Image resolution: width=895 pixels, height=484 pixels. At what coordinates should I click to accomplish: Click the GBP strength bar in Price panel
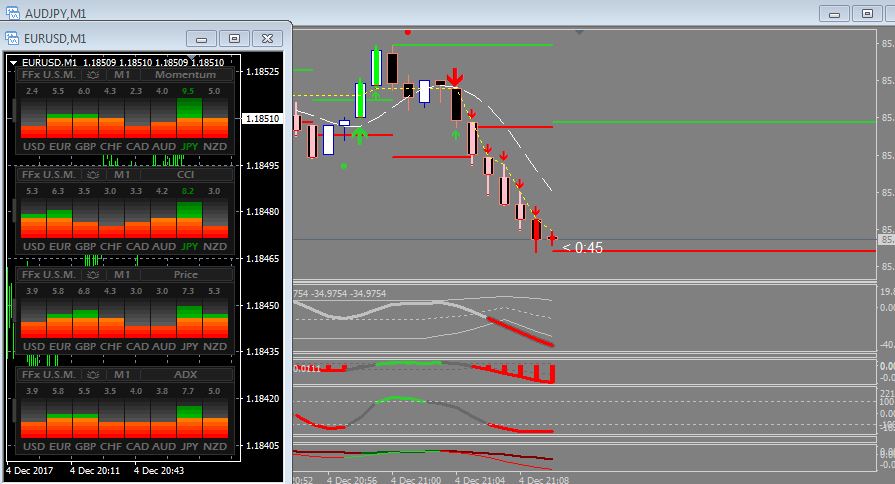coord(86,324)
